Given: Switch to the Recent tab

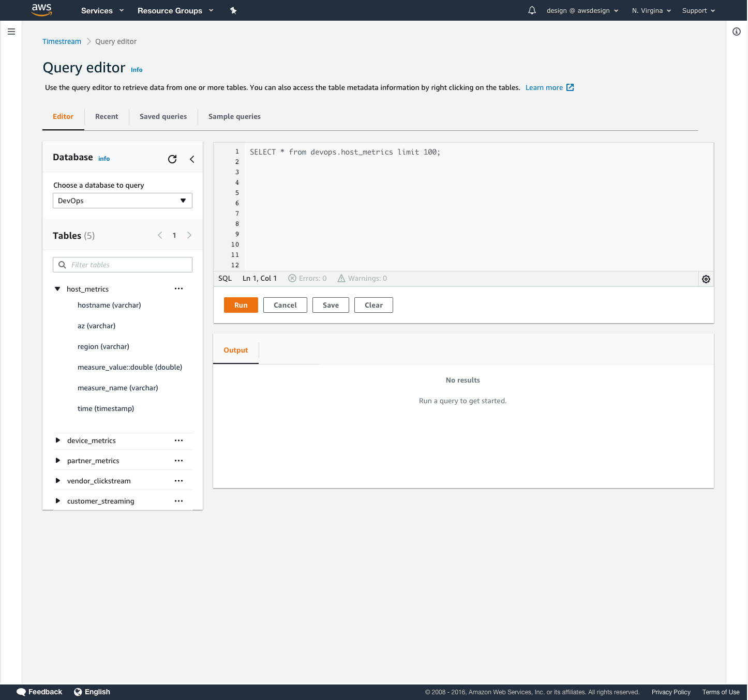Looking at the screenshot, I should [107, 116].
